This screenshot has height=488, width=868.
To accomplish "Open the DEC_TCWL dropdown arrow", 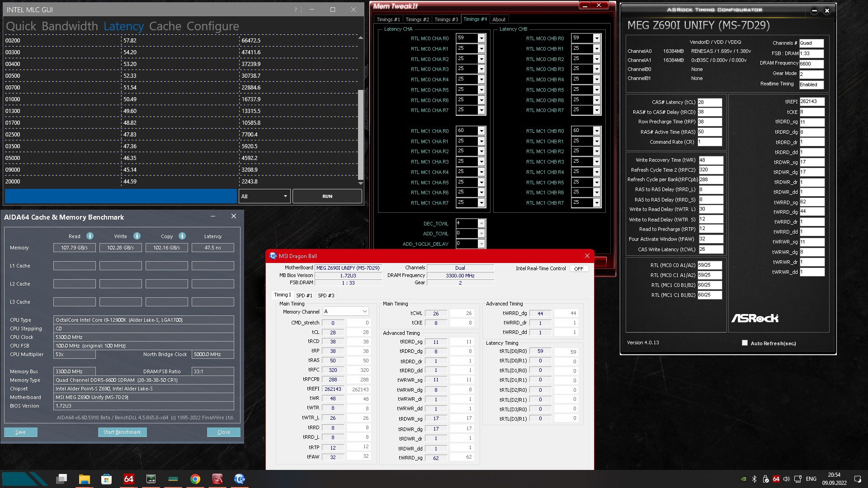I will point(481,223).
